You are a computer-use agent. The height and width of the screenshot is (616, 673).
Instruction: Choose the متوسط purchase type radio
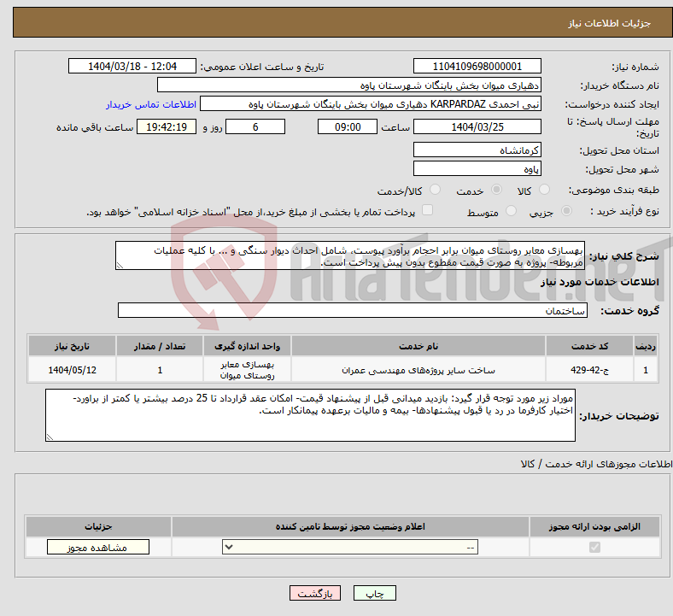point(511,211)
